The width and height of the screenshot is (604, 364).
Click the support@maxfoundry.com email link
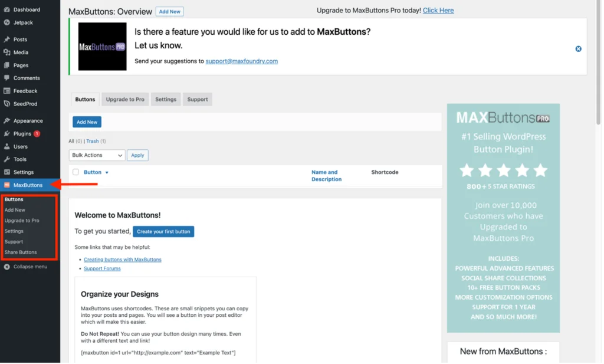[x=242, y=61]
